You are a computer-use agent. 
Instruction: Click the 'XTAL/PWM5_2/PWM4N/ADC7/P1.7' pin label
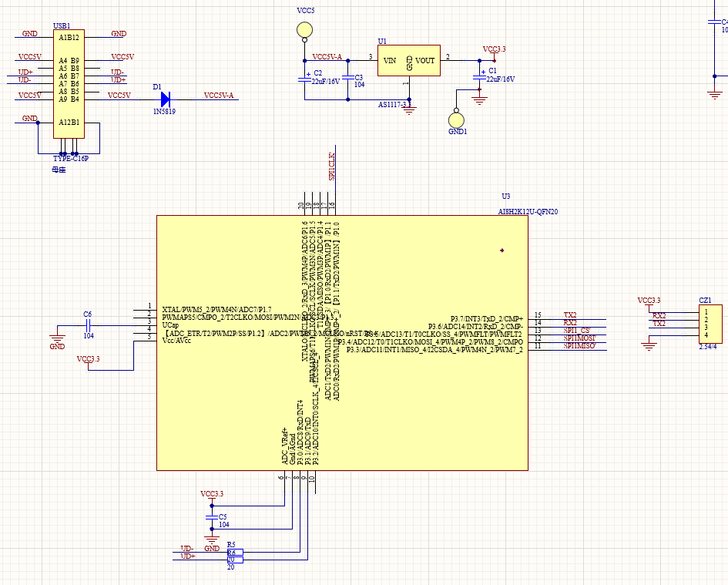click(x=216, y=310)
